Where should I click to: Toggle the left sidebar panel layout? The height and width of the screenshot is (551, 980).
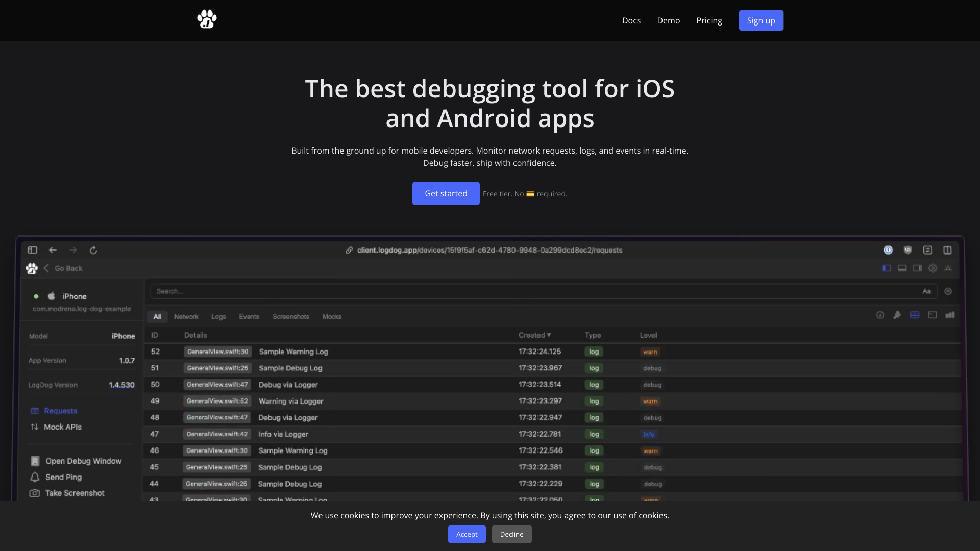click(887, 268)
